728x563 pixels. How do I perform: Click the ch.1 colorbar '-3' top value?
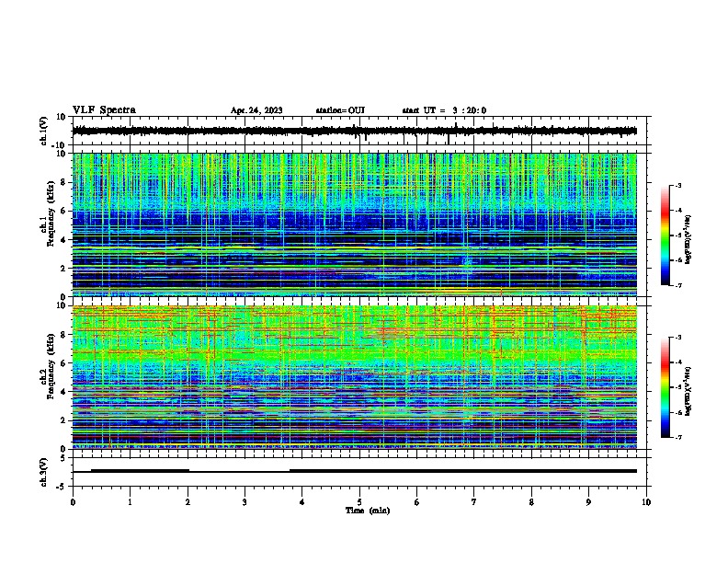678,185
